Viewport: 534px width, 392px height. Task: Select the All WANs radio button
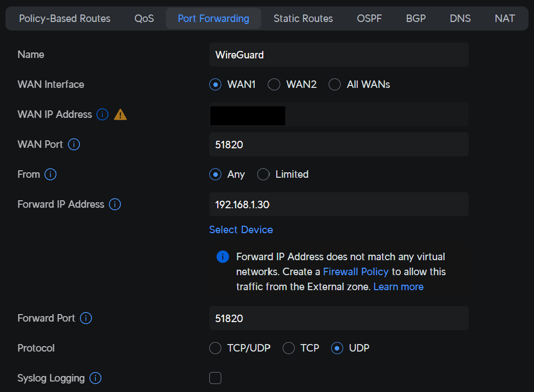pos(334,84)
